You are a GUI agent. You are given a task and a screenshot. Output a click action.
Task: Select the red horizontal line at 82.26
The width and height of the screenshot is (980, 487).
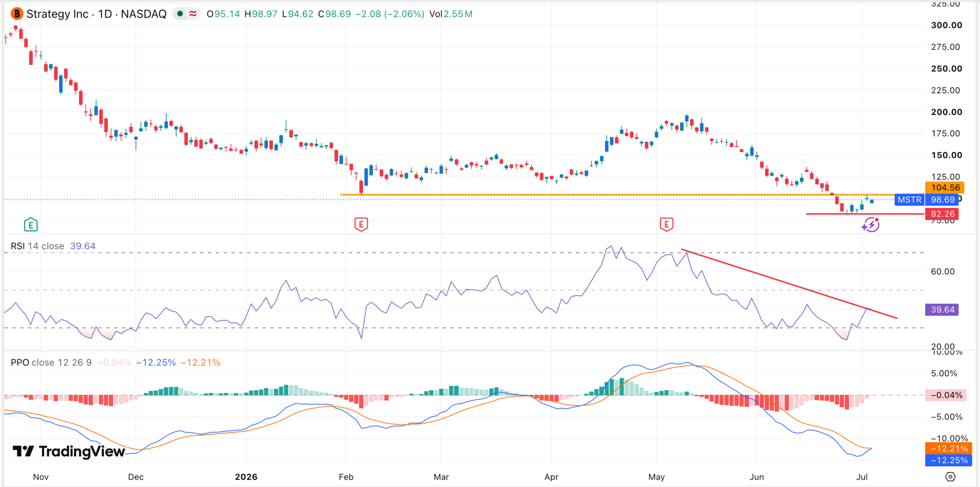tap(865, 214)
